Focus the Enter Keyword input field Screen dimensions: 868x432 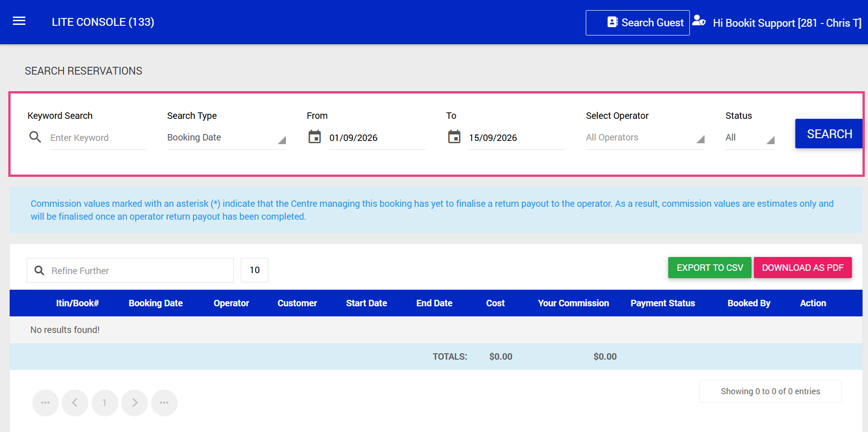point(98,138)
